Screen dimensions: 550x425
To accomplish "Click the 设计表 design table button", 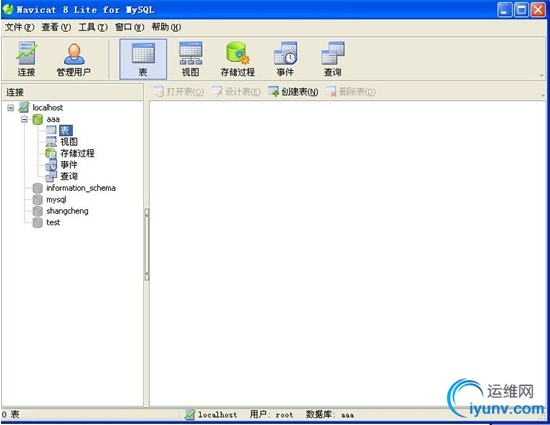I will coord(236,92).
